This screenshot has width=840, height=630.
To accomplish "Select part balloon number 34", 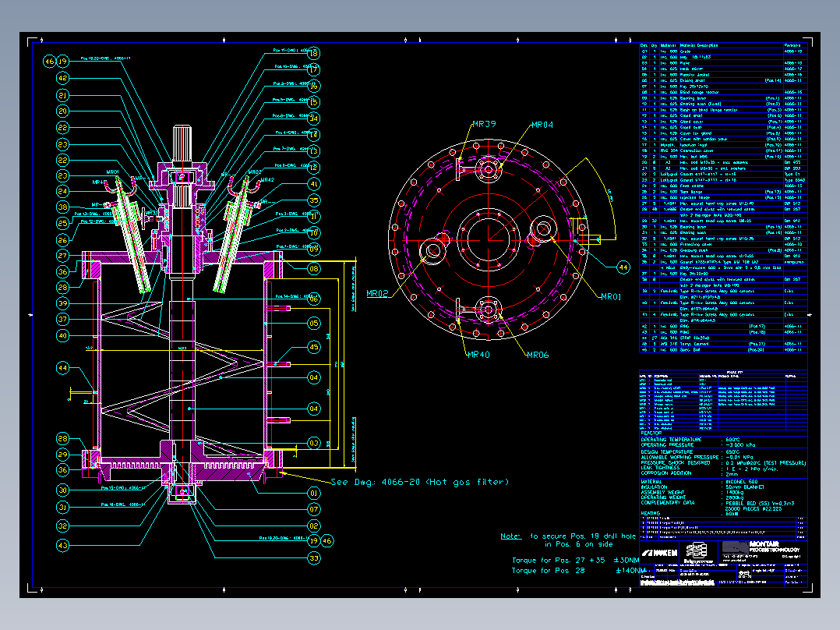I will [x=314, y=119].
